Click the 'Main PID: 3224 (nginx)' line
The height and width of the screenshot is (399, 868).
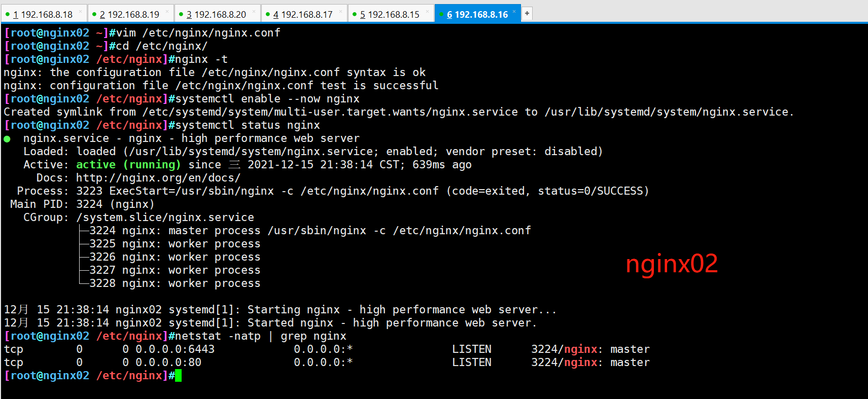pos(82,204)
